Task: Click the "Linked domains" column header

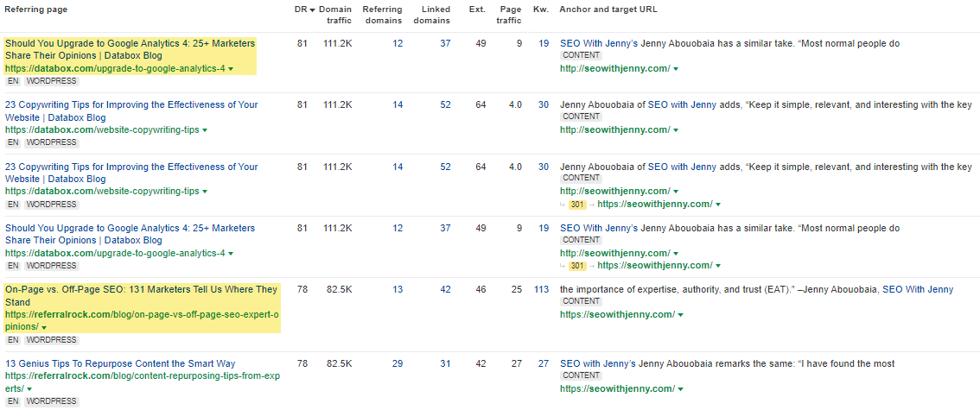Action: pyautogui.click(x=430, y=14)
